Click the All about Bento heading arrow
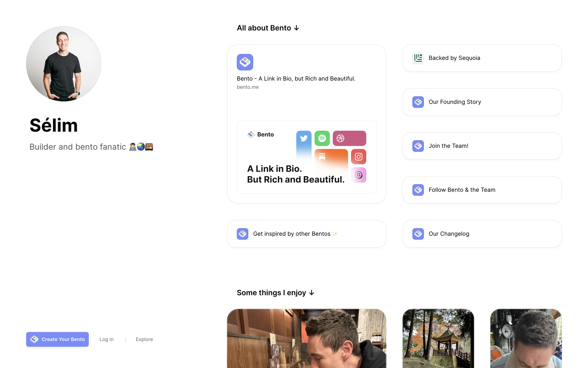Viewport: 588px width, 368px height. click(x=296, y=28)
